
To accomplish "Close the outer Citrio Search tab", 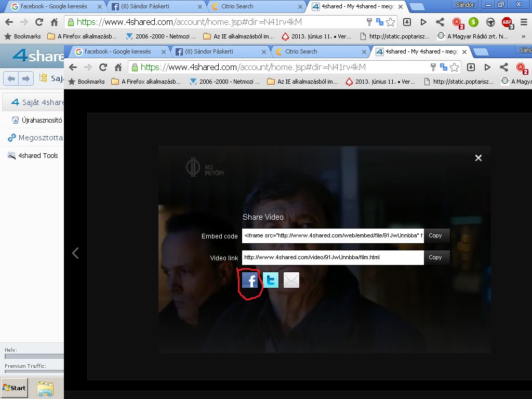I will [300, 6].
